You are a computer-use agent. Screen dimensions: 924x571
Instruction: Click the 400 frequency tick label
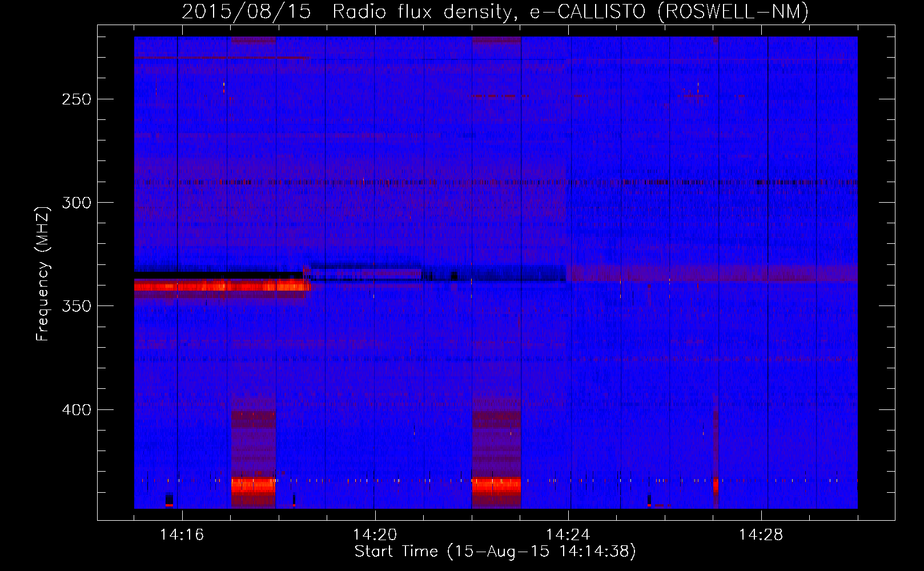click(x=77, y=410)
